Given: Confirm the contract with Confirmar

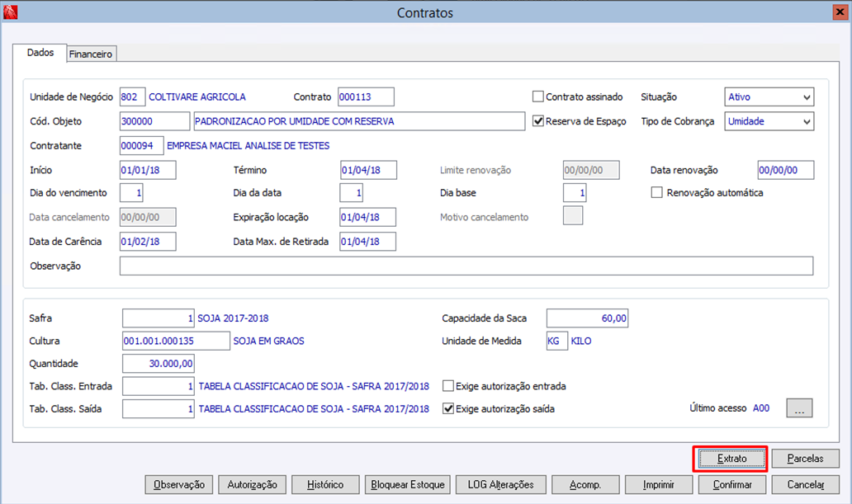Looking at the screenshot, I should click(732, 485).
